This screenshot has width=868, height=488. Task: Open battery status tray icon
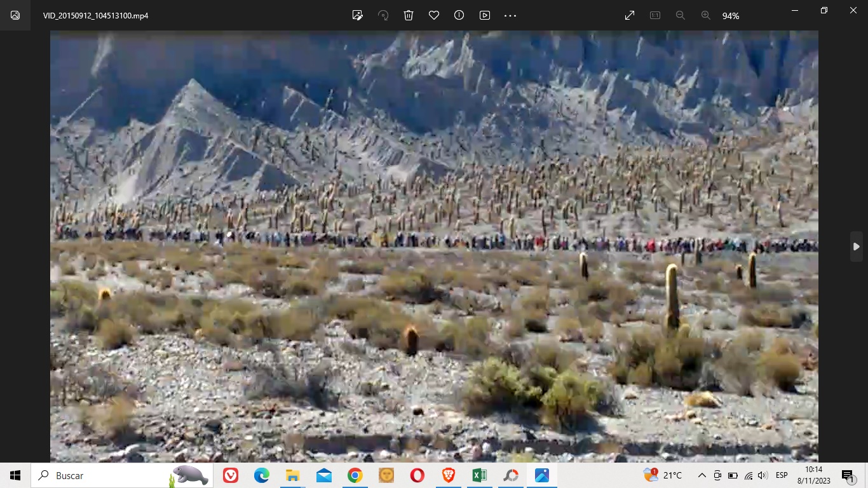pyautogui.click(x=733, y=475)
